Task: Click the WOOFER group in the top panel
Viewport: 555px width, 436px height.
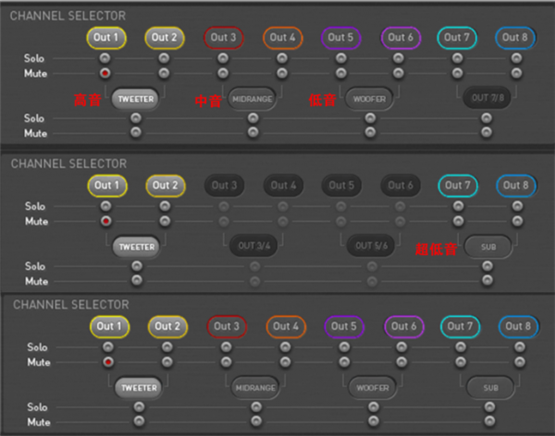Action: coord(369,99)
